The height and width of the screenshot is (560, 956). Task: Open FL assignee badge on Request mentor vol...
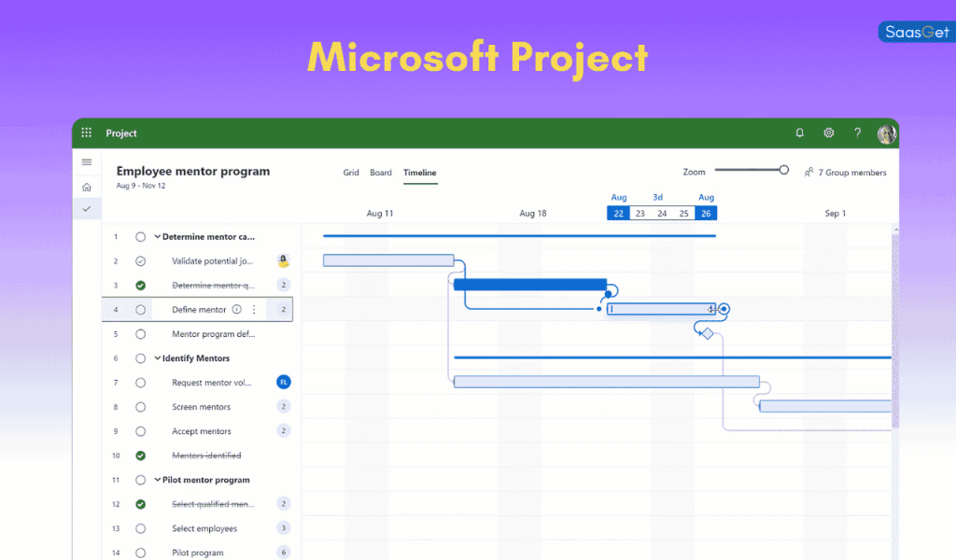pos(284,382)
